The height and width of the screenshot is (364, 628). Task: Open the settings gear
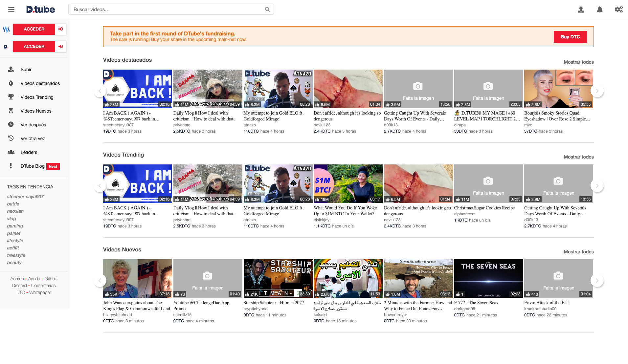click(618, 10)
